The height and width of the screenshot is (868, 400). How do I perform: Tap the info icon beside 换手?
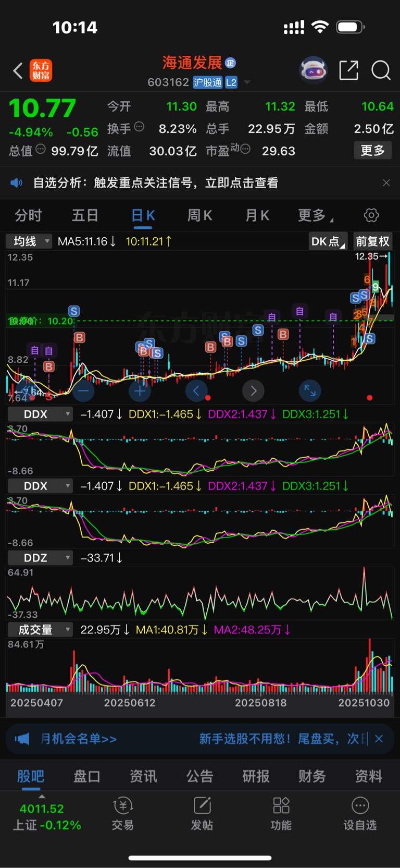point(139,126)
